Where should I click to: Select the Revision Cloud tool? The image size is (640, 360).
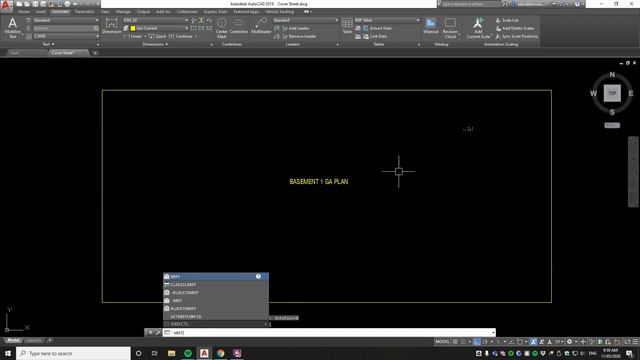(450, 28)
